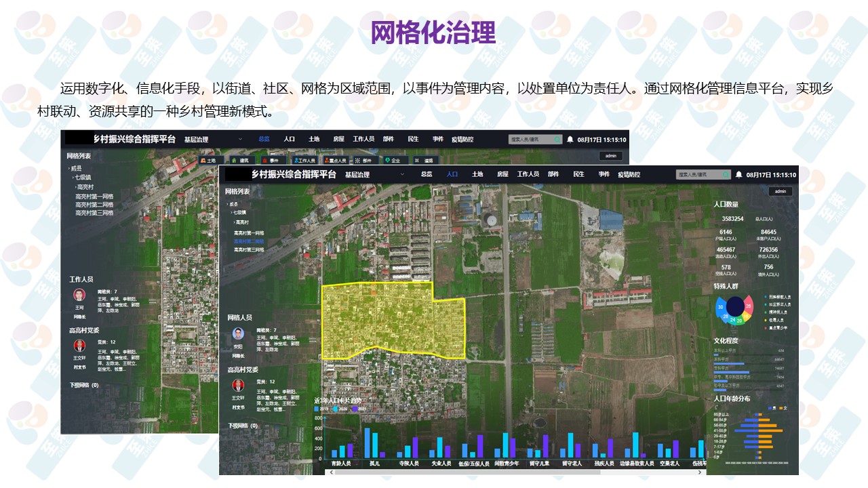Click the search magnifier icon in front dashboard
Image resolution: width=868 pixels, height=488 pixels.
[x=725, y=175]
